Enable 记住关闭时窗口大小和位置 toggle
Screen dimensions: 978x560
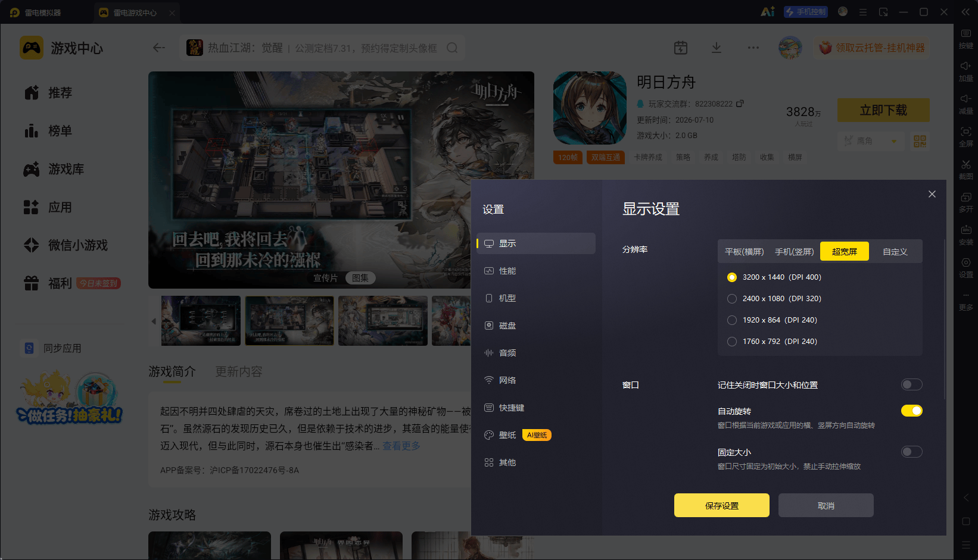[911, 384]
